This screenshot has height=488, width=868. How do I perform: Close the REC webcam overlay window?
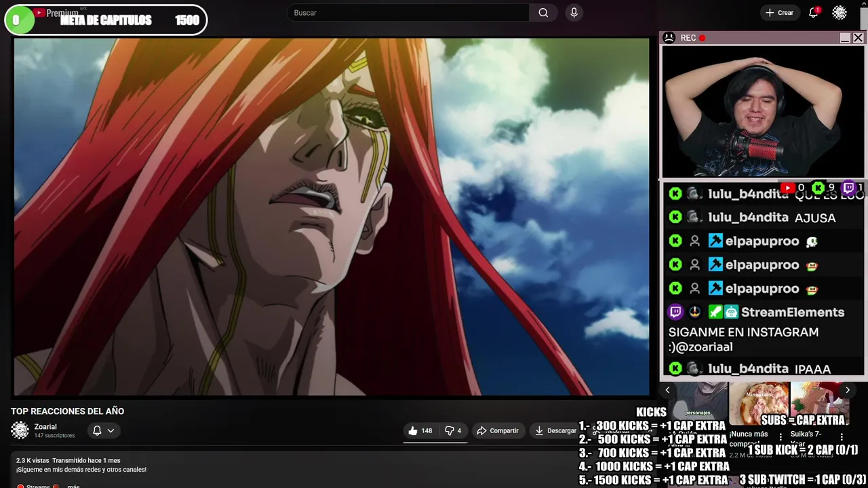858,38
